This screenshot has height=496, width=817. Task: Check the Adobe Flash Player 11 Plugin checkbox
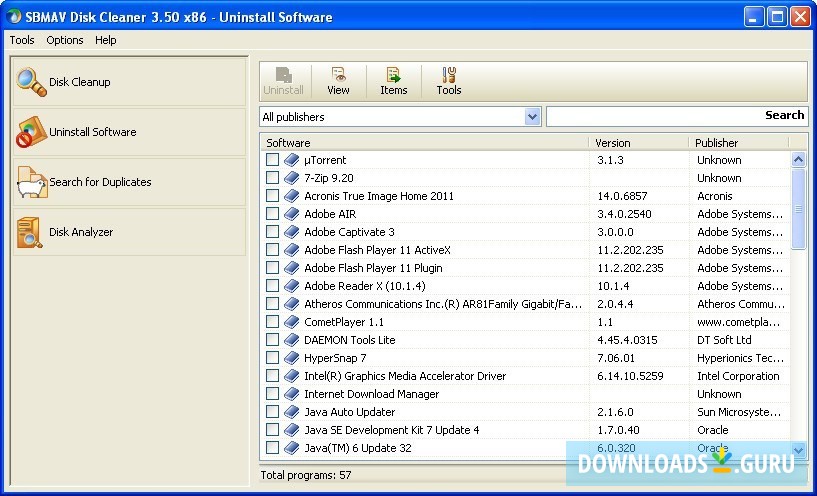(x=273, y=268)
